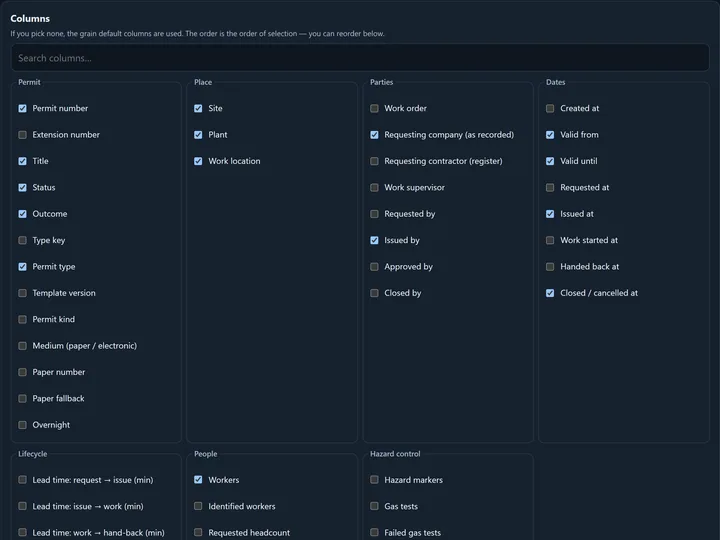The height and width of the screenshot is (540, 720).
Task: Uncheck the Workers column
Action: click(198, 480)
